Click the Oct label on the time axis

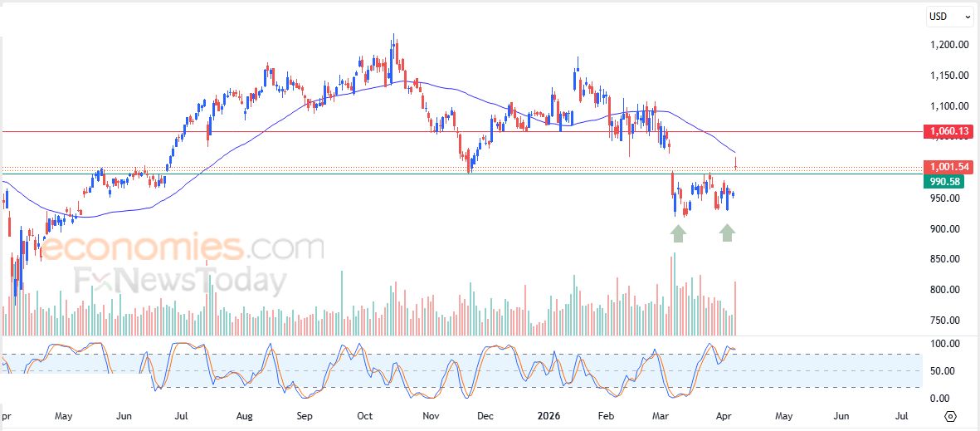point(365,415)
